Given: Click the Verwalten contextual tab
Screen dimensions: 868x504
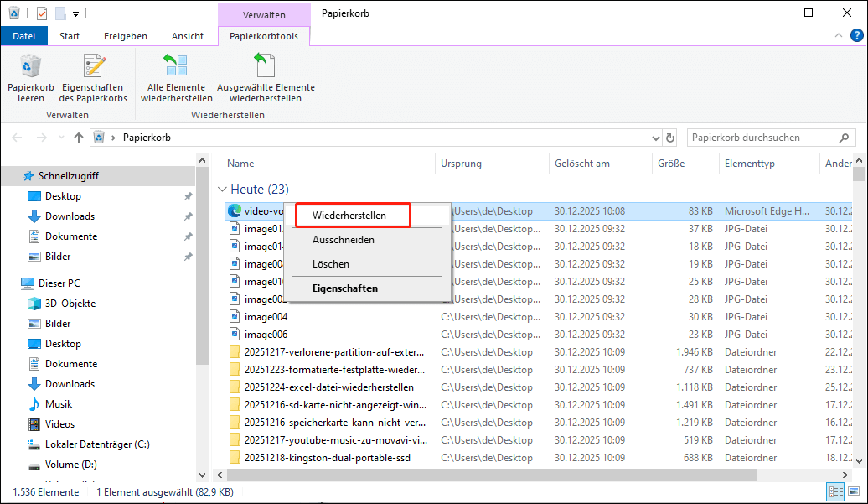Looking at the screenshot, I should pyautogui.click(x=264, y=15).
